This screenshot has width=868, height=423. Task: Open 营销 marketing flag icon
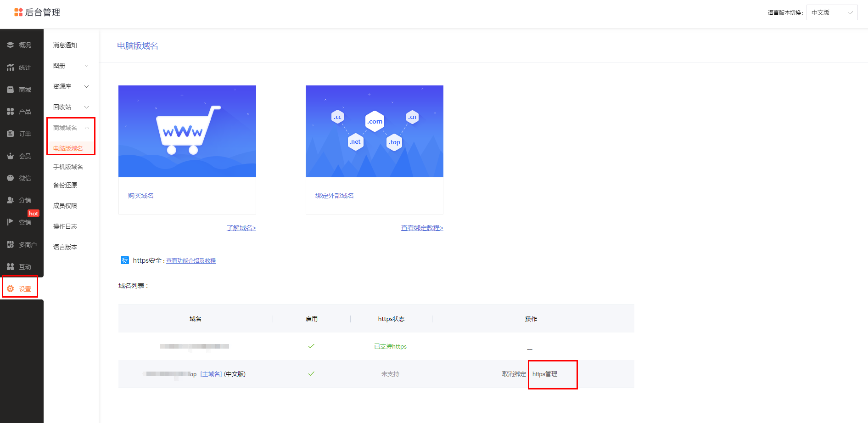coord(10,222)
